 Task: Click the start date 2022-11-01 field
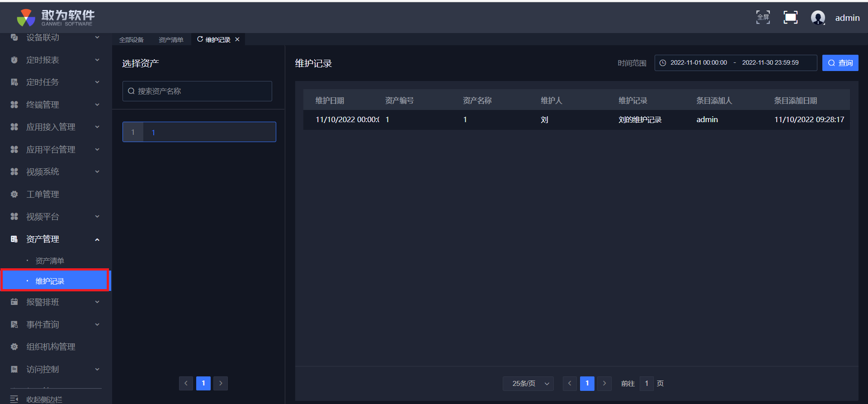tap(698, 63)
